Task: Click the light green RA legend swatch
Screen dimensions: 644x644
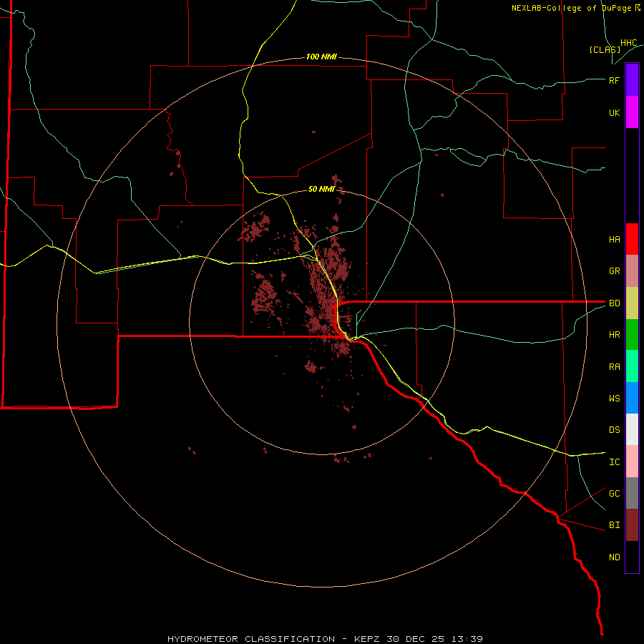Action: point(632,366)
